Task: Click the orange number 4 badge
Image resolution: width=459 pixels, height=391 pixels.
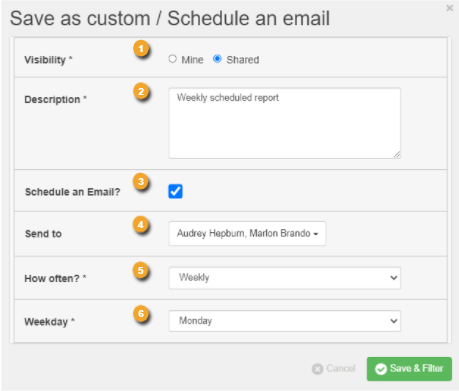Action: point(141,224)
